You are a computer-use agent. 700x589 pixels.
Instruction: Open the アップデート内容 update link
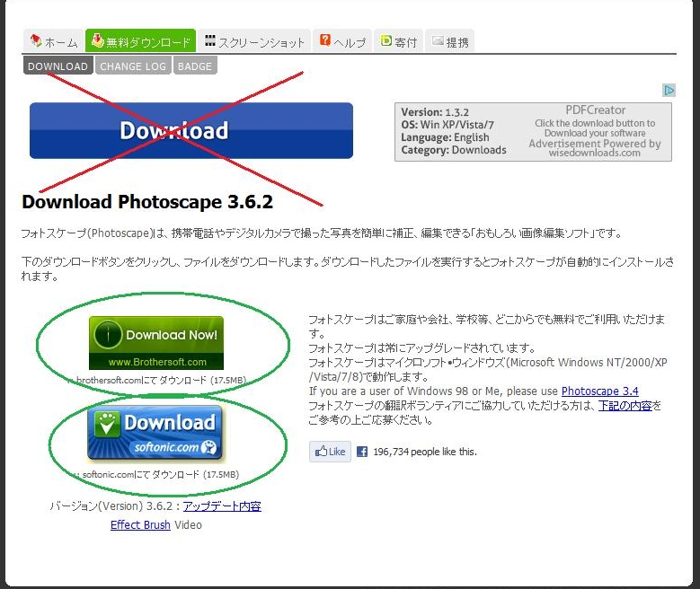(x=222, y=506)
